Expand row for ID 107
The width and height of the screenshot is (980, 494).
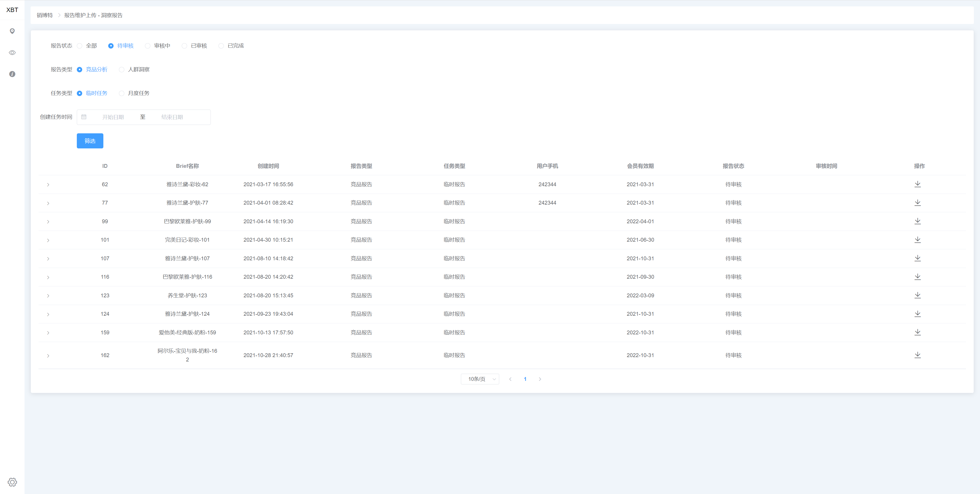click(48, 258)
